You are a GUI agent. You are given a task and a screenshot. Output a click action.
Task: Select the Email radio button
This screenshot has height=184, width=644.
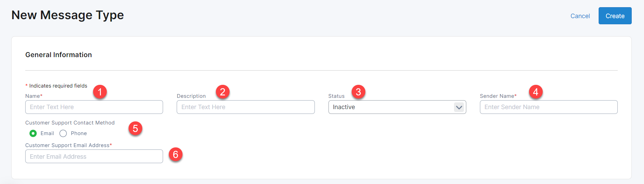click(x=33, y=133)
